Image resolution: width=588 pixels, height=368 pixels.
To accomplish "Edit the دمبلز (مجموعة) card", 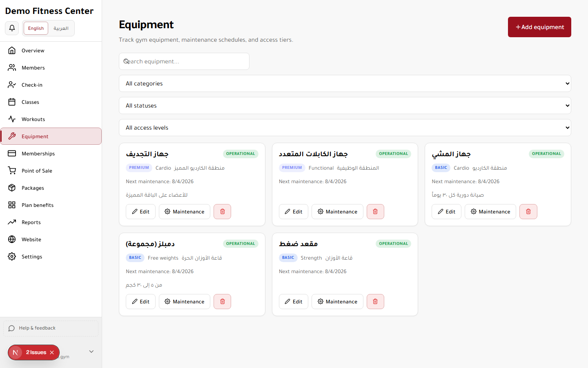I will pos(140,302).
